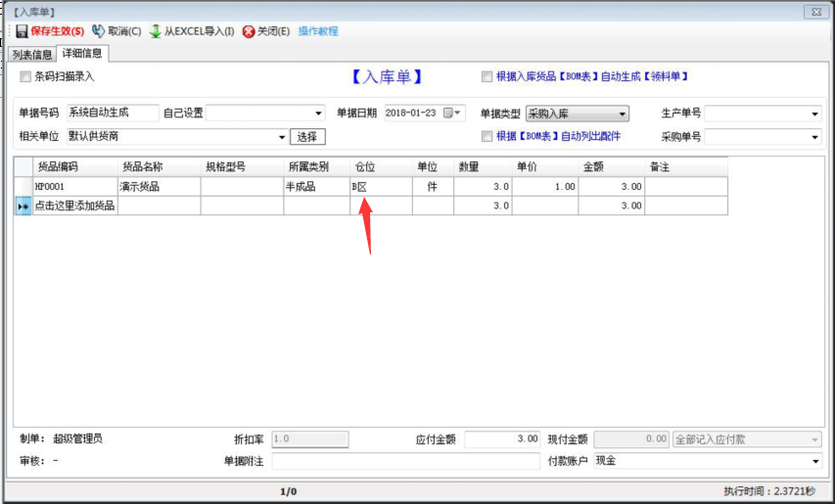Open the production order number dropdown
835x504 pixels.
pyautogui.click(x=814, y=114)
